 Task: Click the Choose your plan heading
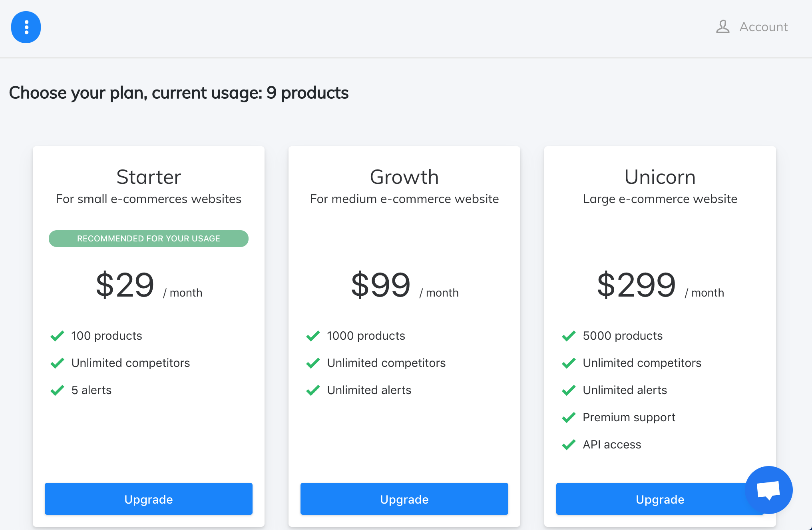[179, 93]
